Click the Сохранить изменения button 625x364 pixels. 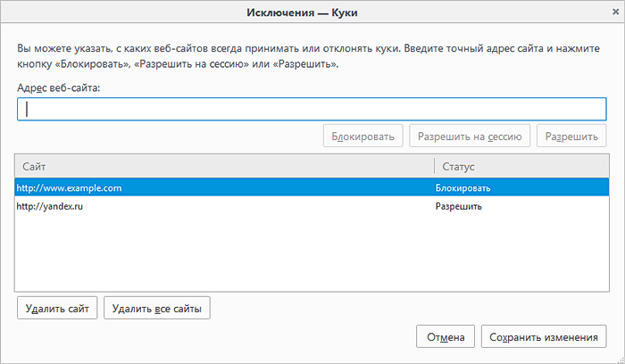coord(544,337)
